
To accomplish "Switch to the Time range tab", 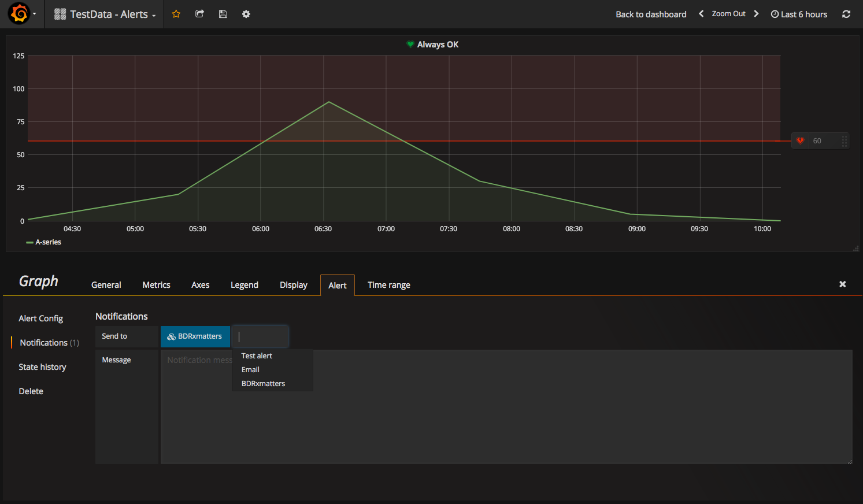I will point(389,285).
